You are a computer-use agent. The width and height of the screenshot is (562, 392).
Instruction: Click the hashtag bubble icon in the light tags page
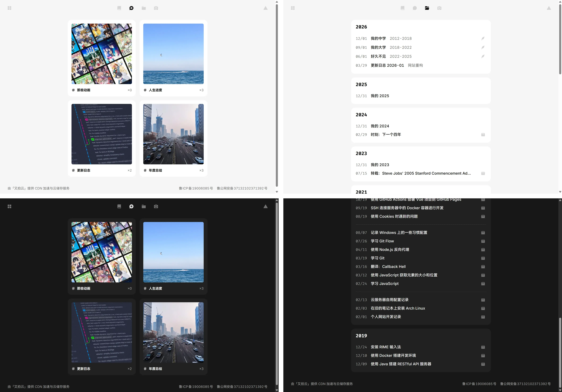[x=131, y=8]
